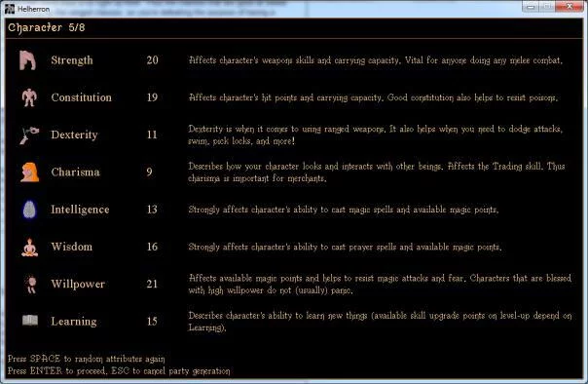
Task: Click the Learning value 15
Action: (152, 322)
